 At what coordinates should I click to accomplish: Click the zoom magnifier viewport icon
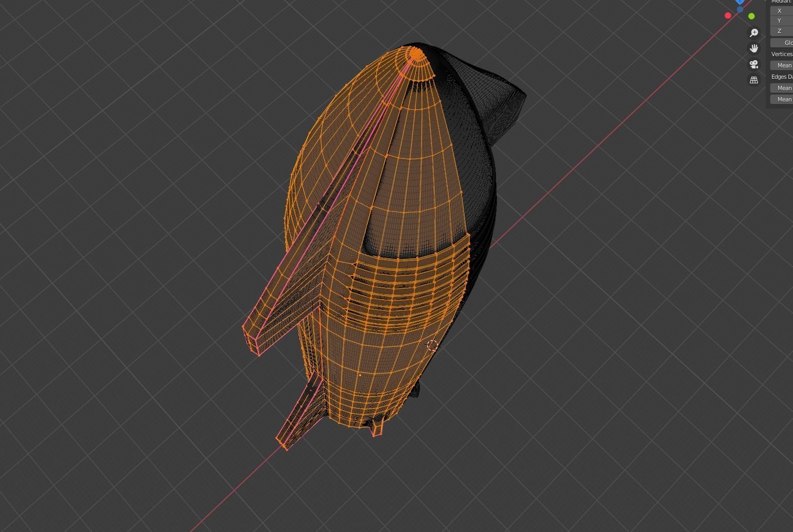tap(754, 33)
